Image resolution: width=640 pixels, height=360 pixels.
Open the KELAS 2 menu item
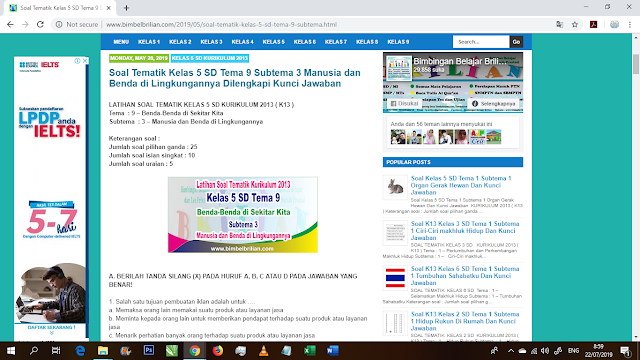pyautogui.click(x=180, y=42)
